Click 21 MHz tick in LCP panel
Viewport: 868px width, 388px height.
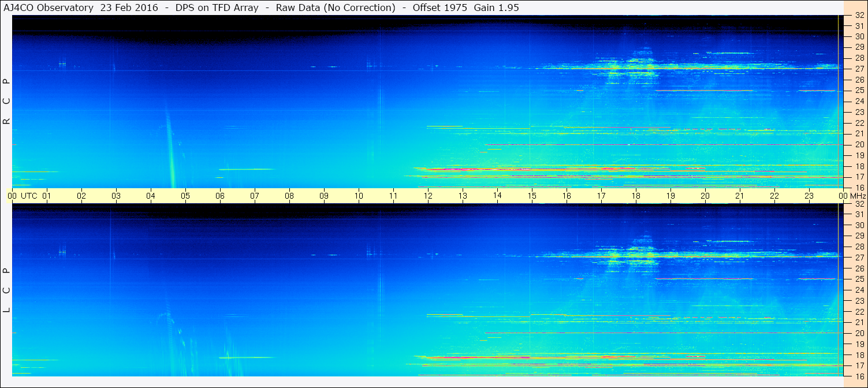coord(859,322)
